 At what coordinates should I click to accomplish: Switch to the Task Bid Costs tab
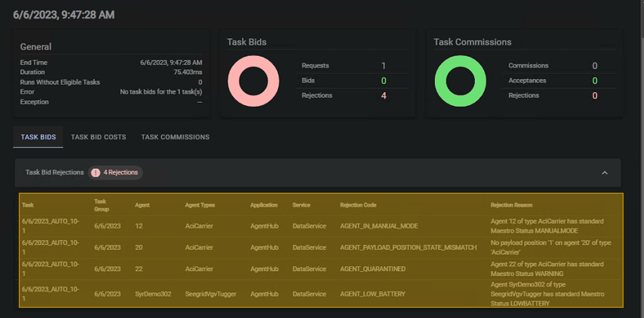98,137
